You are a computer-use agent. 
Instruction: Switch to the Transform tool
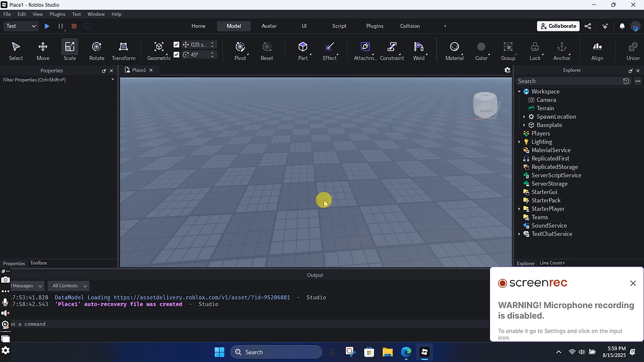click(123, 50)
